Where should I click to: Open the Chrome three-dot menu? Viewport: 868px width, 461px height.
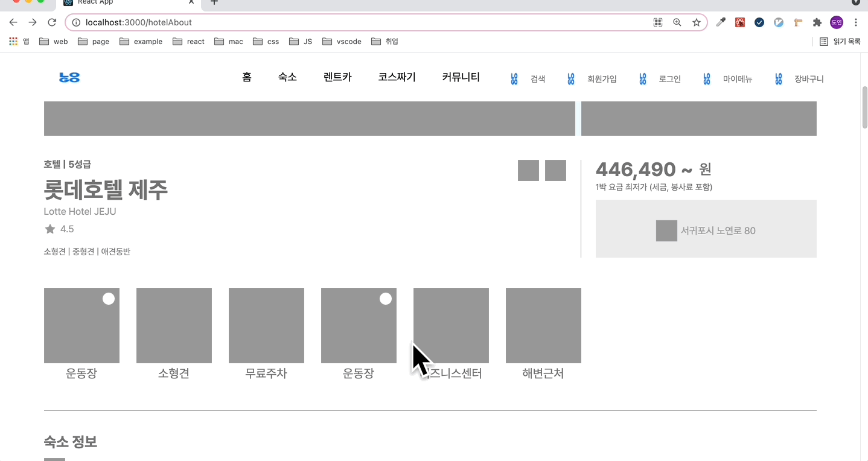856,22
